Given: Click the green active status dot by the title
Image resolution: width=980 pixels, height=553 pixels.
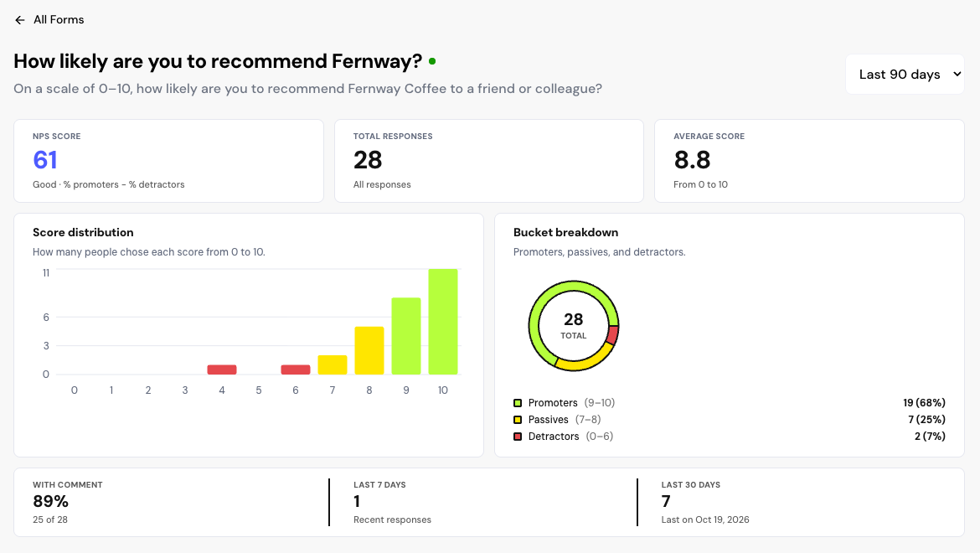Looking at the screenshot, I should (432, 61).
